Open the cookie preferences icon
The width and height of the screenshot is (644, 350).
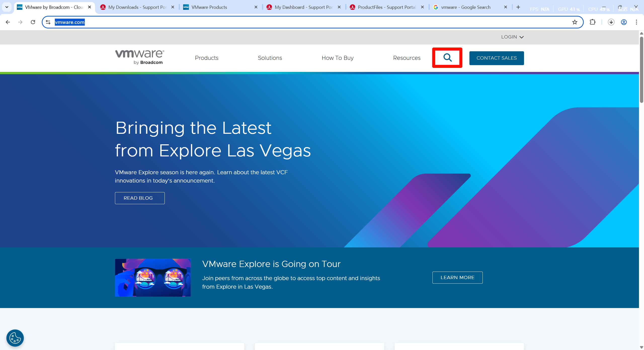[x=15, y=338]
